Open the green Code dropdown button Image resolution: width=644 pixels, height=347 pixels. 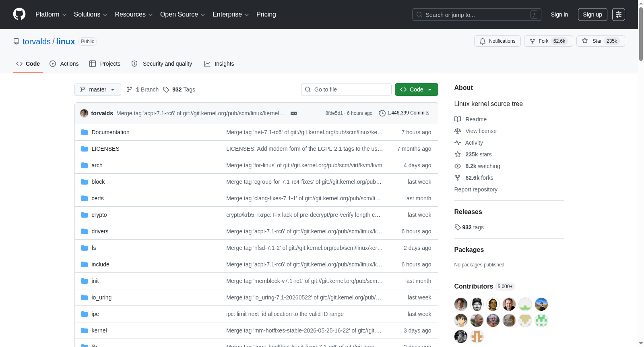click(x=417, y=89)
